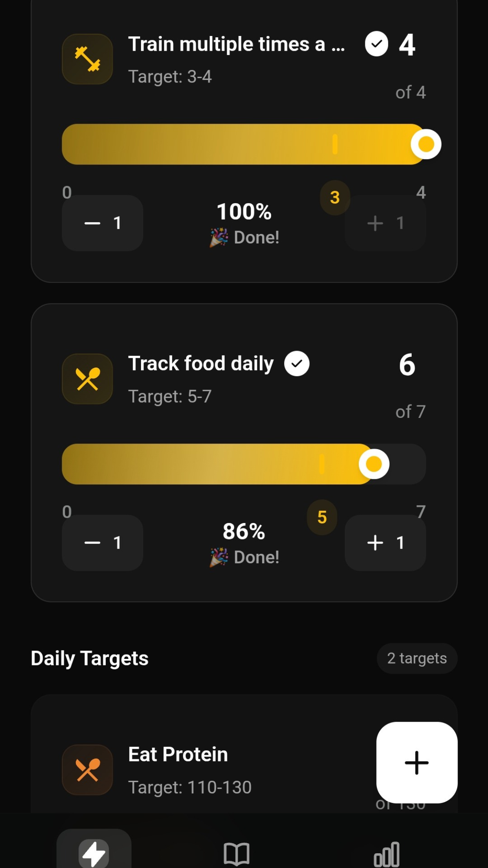Image resolution: width=488 pixels, height=868 pixels.
Task: Tap the Track food daily utensils icon
Action: pyautogui.click(x=87, y=379)
